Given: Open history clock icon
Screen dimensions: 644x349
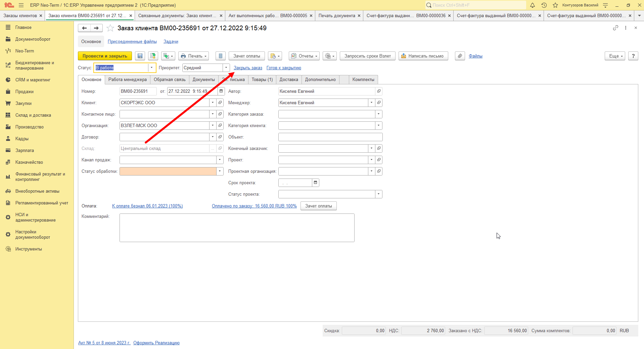Looking at the screenshot, I should click(544, 5).
